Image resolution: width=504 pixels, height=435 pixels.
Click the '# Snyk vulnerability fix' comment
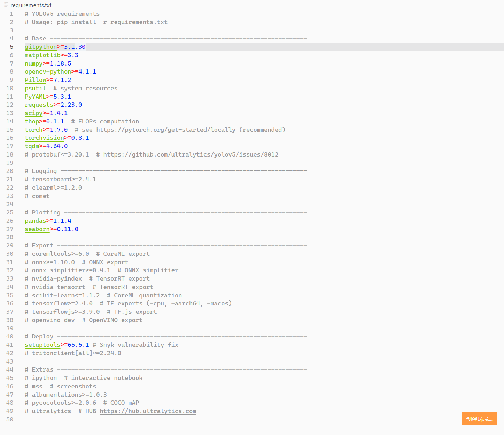point(135,345)
